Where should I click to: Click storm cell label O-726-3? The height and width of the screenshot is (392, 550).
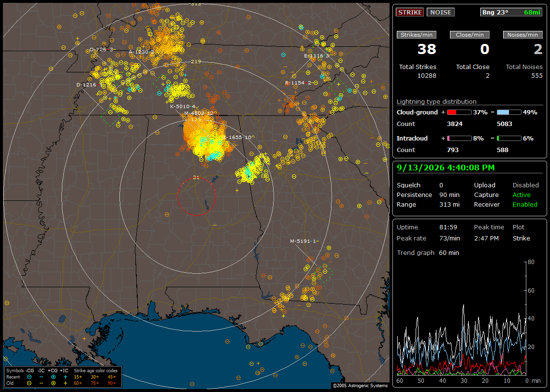tap(101, 50)
